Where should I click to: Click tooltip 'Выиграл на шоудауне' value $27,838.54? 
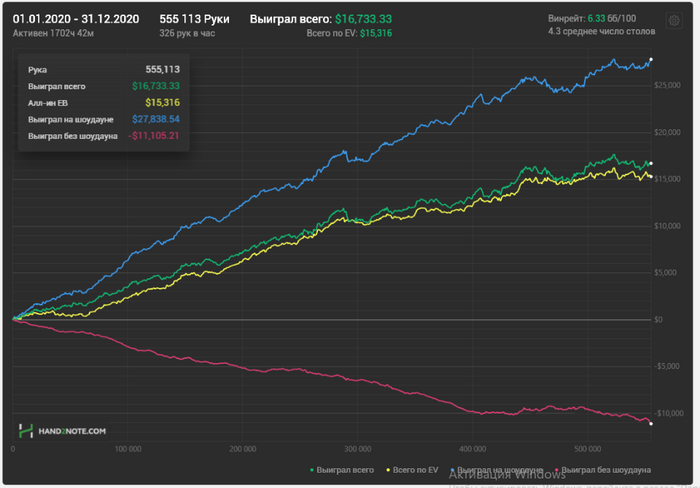156,119
